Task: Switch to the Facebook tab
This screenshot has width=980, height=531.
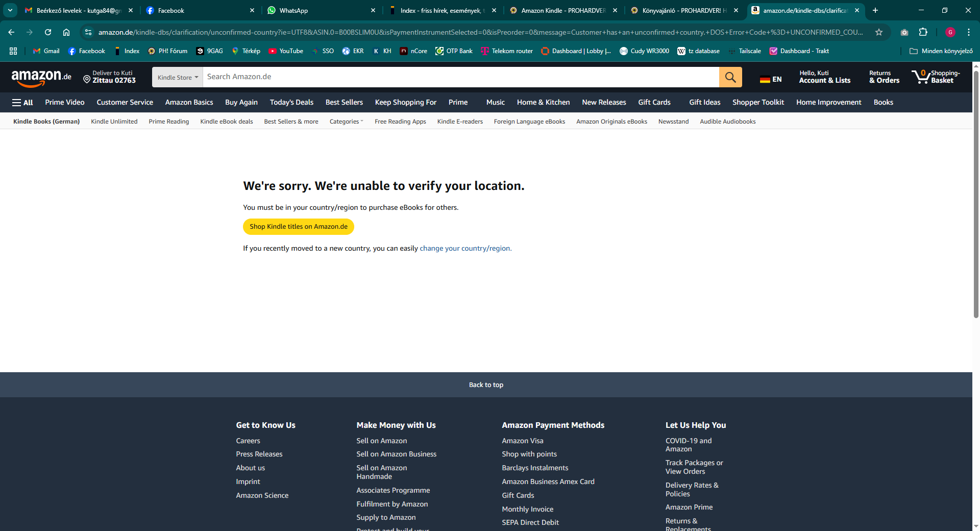Action: (x=200, y=10)
